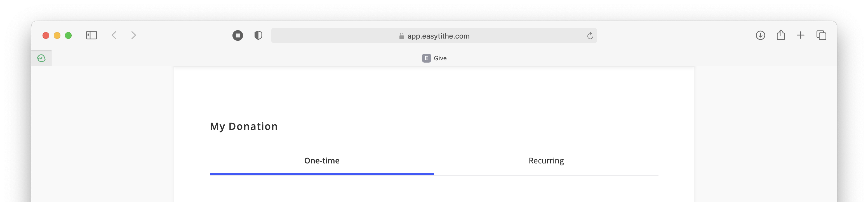Minimize the Safari window with yellow button
The height and width of the screenshot is (202, 868).
pos(57,35)
